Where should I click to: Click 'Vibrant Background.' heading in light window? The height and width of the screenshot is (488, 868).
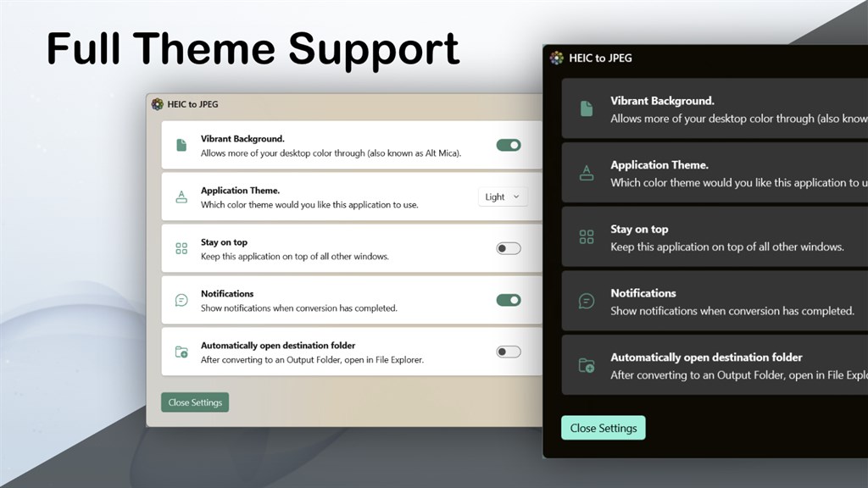pos(242,138)
